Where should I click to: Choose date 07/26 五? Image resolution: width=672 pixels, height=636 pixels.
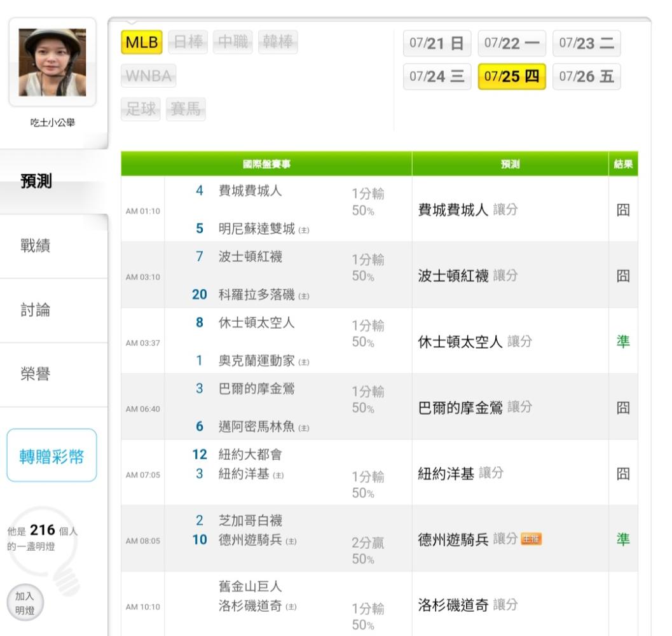587,77
